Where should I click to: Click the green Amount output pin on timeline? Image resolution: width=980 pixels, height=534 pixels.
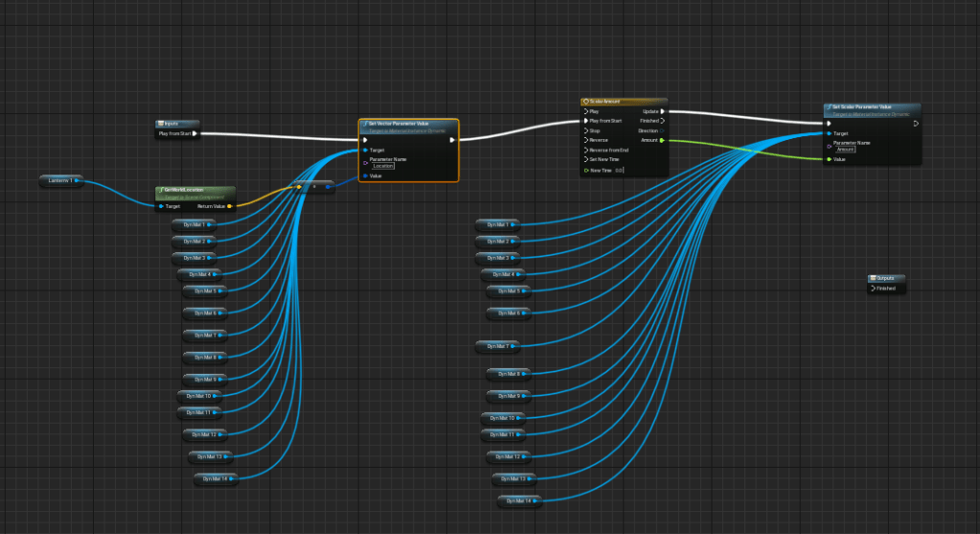pyautogui.click(x=662, y=140)
